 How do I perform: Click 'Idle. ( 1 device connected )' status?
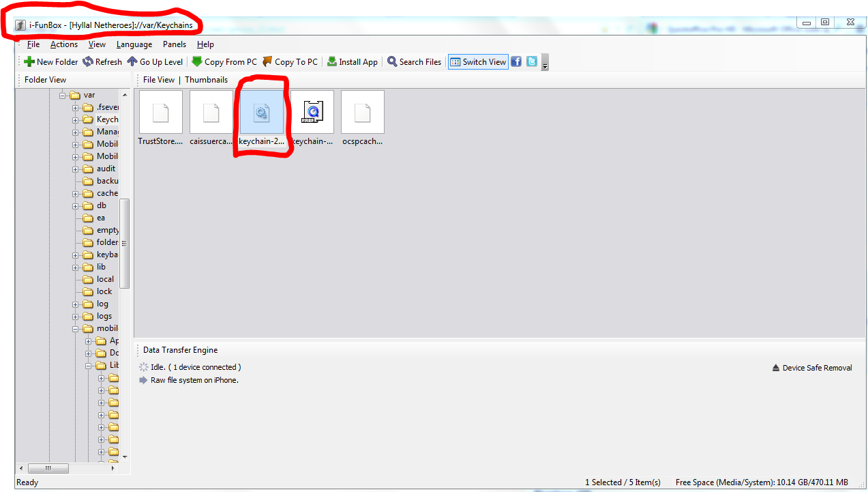point(196,367)
